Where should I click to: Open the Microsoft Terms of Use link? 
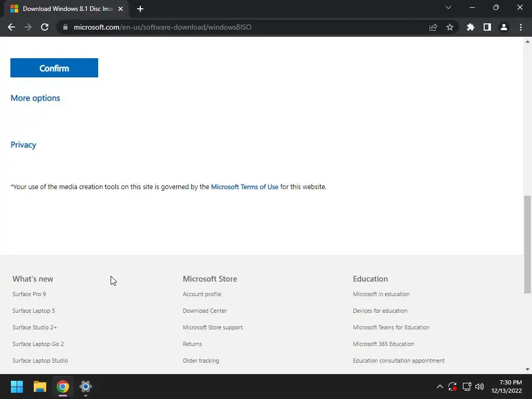[x=245, y=187]
